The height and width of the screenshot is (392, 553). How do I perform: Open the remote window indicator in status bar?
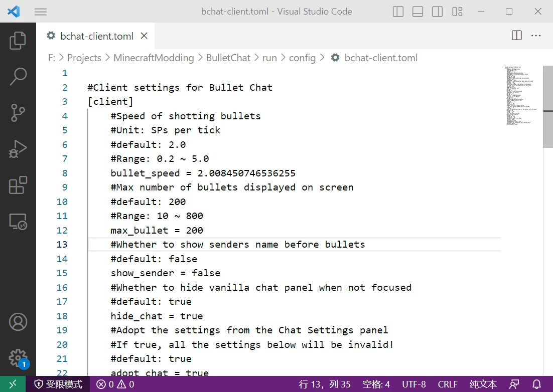[13, 384]
